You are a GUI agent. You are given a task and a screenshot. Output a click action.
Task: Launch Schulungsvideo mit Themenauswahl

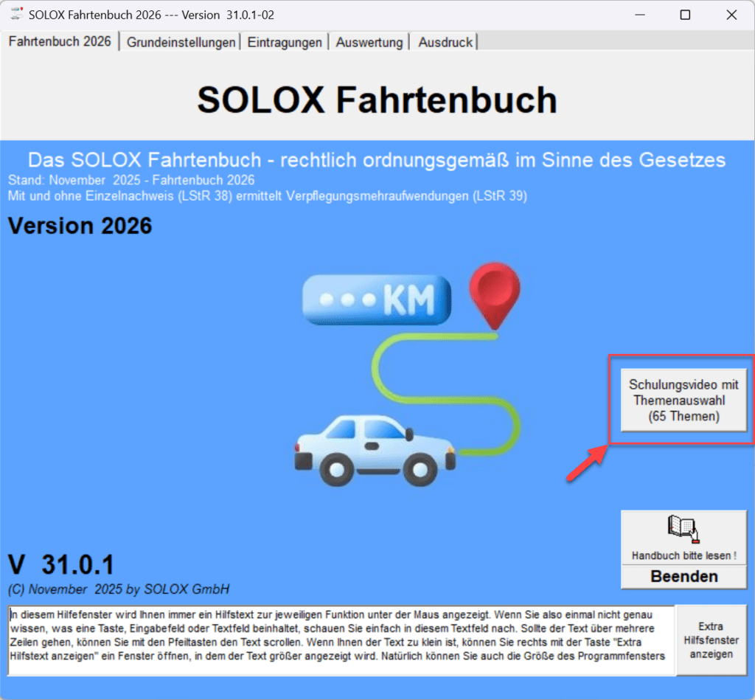(x=683, y=401)
